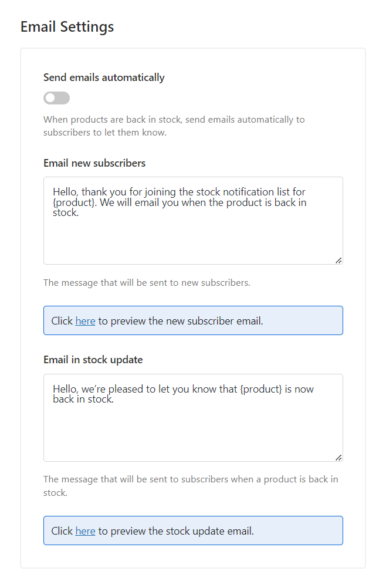Place cursor on {product} in stock update message
The image size is (386, 588).
261,389
